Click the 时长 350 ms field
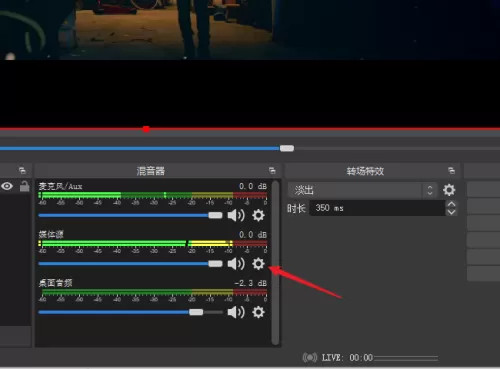Screen dimensions: 500x369 click(x=378, y=208)
